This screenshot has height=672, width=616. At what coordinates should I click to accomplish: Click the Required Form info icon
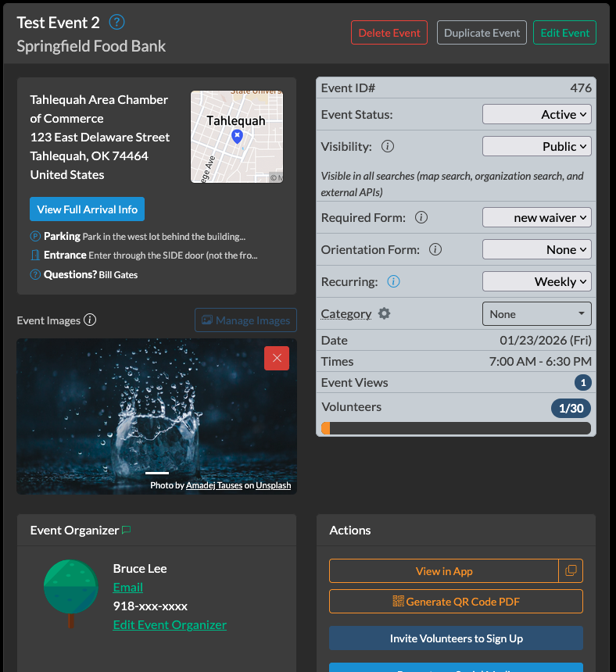click(421, 218)
